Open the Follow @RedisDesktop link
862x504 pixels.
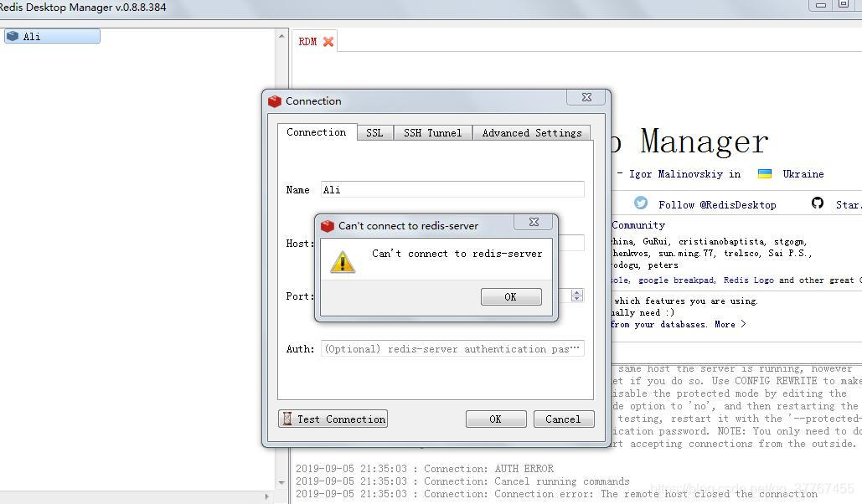(717, 205)
